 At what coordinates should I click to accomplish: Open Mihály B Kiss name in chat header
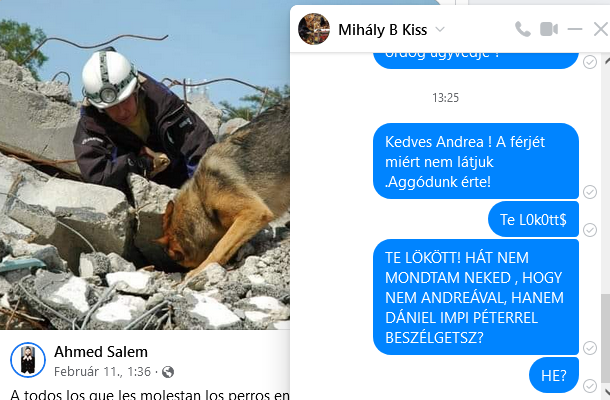(x=382, y=30)
